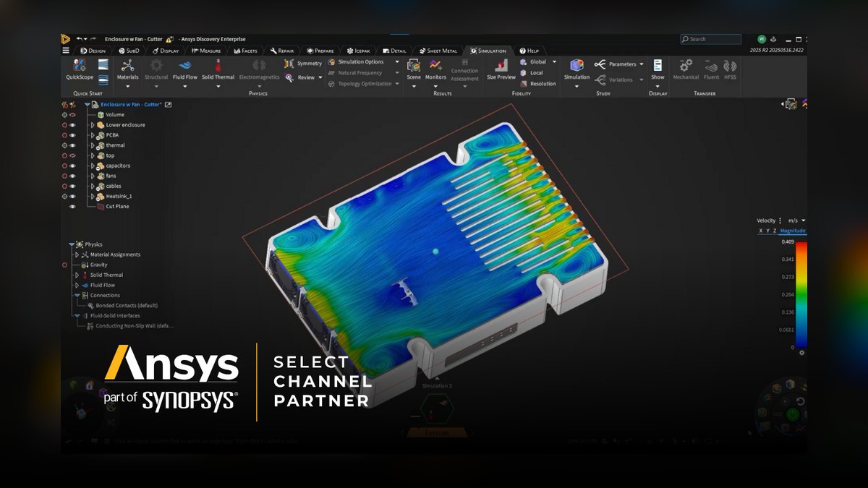Expand the Heatsink_1 tree node
This screenshot has height=488, width=868.
tap(93, 196)
